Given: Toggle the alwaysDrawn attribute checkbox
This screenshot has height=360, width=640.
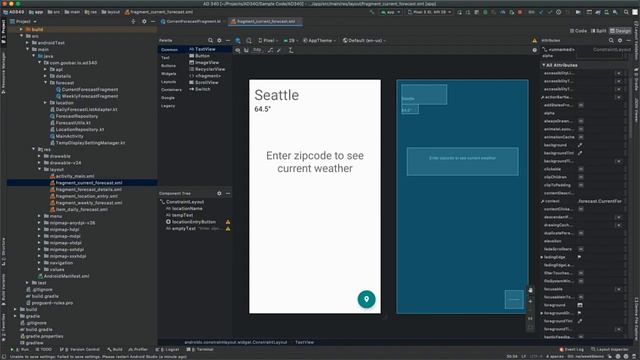Looking at the screenshot, I should [580, 121].
